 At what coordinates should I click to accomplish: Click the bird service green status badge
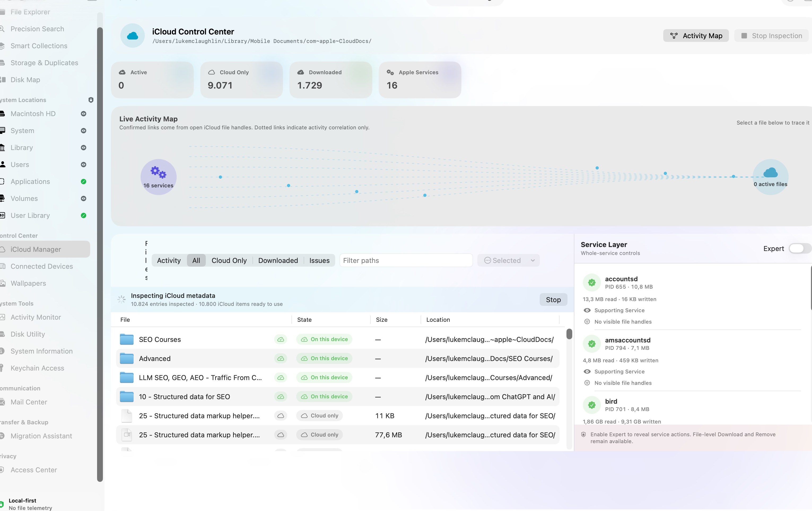[591, 405]
